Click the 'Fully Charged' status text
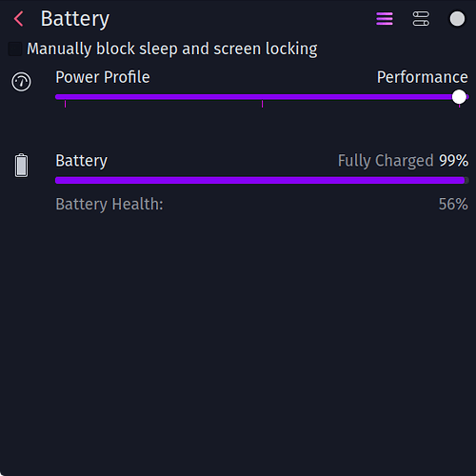 (x=386, y=161)
